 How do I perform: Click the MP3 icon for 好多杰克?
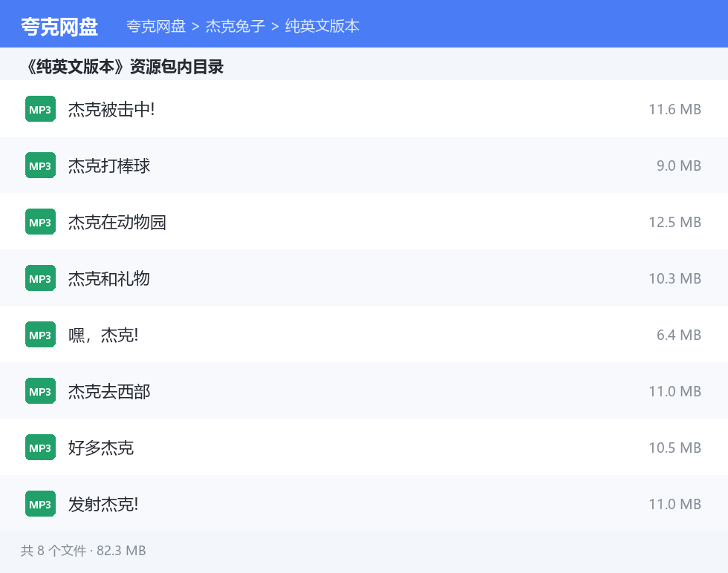coord(40,448)
